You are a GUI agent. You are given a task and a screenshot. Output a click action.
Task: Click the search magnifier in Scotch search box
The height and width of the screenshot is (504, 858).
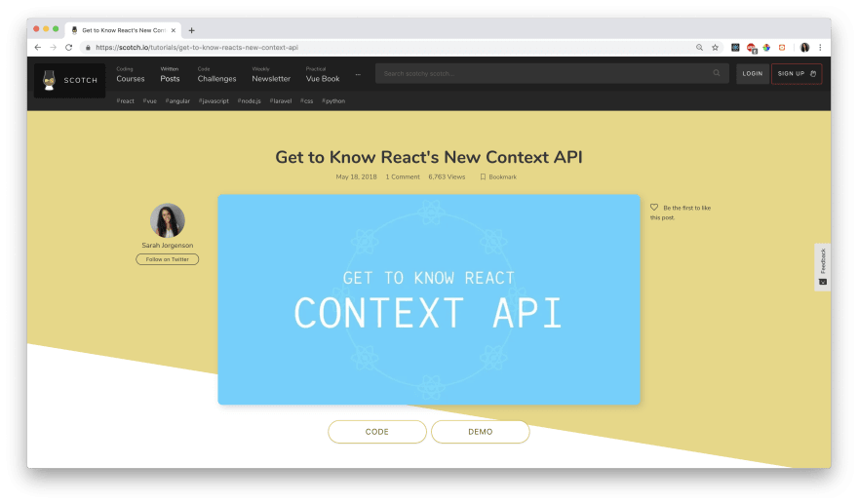pos(717,73)
